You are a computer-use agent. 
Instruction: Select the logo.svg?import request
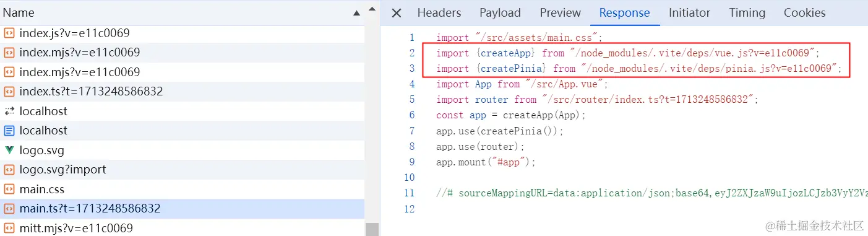tap(183, 170)
